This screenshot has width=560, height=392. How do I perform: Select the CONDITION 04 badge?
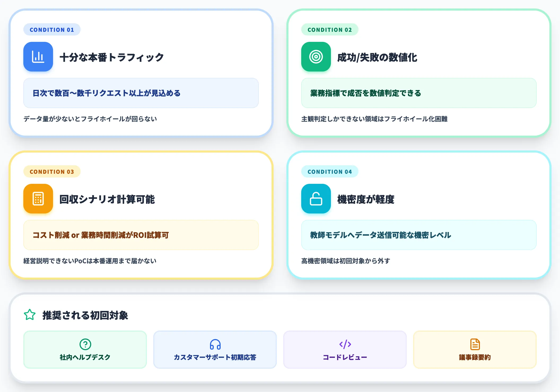[330, 172]
